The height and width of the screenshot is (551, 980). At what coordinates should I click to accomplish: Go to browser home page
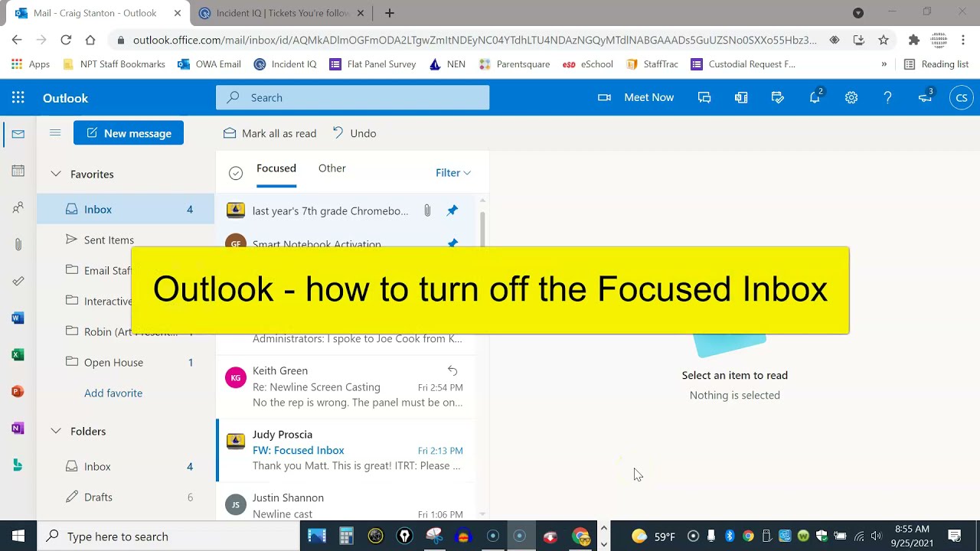[x=90, y=40]
